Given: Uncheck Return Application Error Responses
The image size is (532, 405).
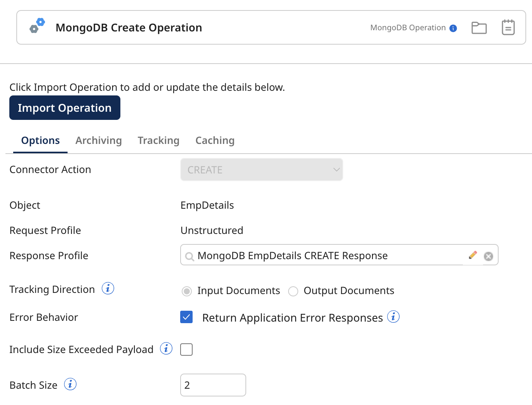Looking at the screenshot, I should 186,317.
